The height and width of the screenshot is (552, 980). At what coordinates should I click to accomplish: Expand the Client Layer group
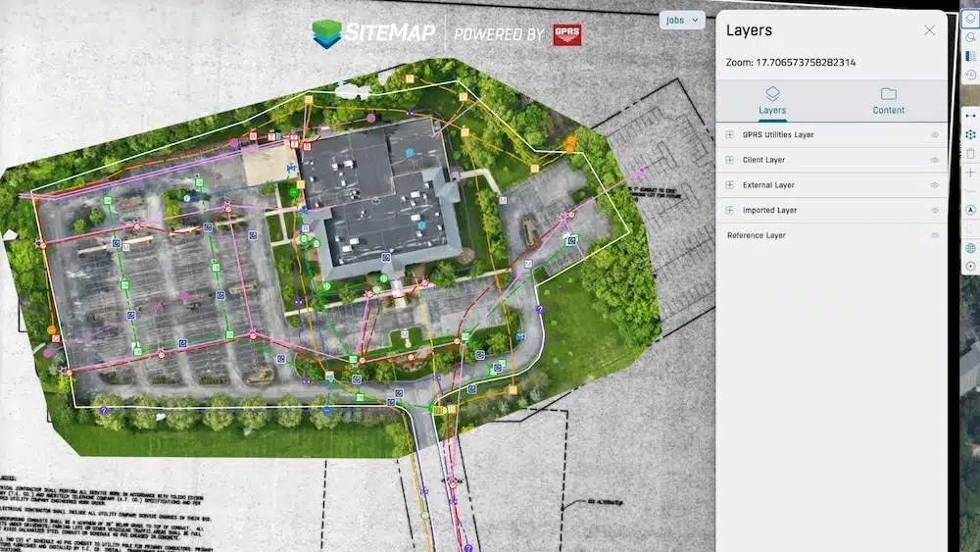[729, 160]
